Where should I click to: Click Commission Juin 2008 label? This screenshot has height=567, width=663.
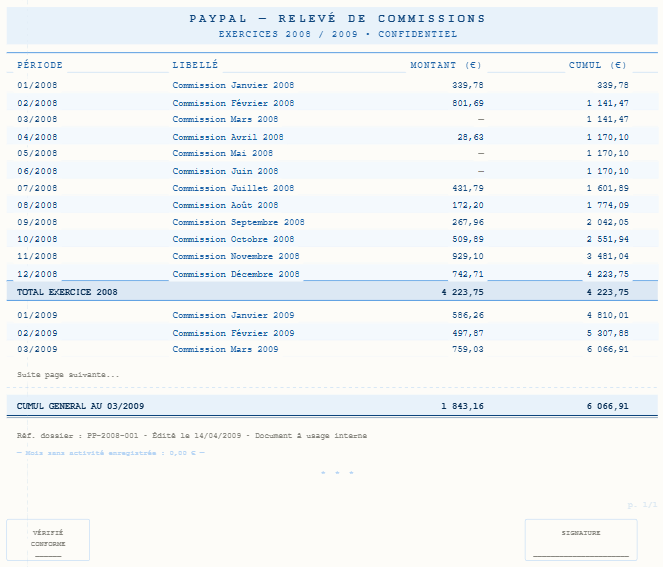click(225, 171)
